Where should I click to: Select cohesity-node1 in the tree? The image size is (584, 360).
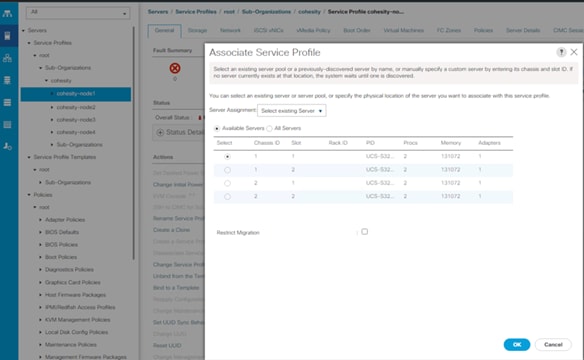[76, 94]
